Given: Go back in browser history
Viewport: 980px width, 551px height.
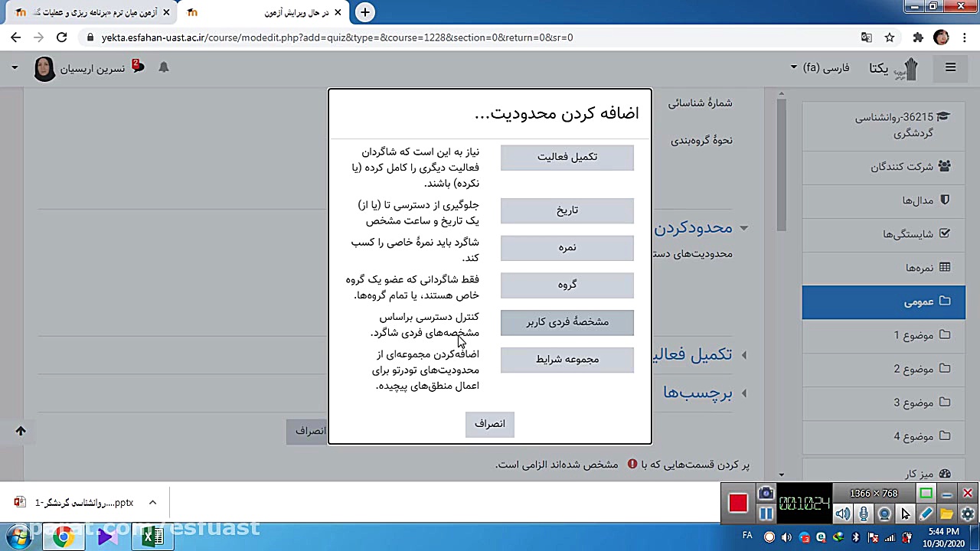Looking at the screenshot, I should point(16,37).
